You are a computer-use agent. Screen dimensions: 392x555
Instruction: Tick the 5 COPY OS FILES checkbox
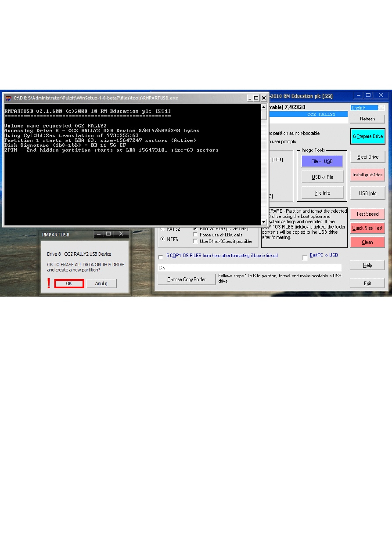[x=161, y=257]
